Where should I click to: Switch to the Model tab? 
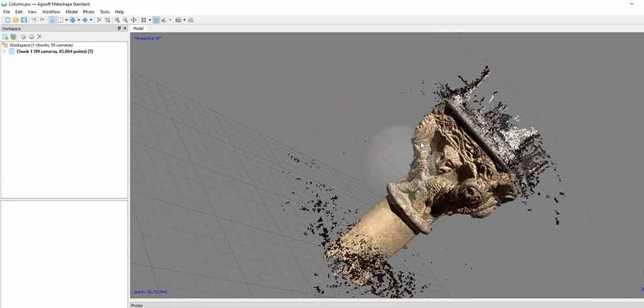(138, 28)
